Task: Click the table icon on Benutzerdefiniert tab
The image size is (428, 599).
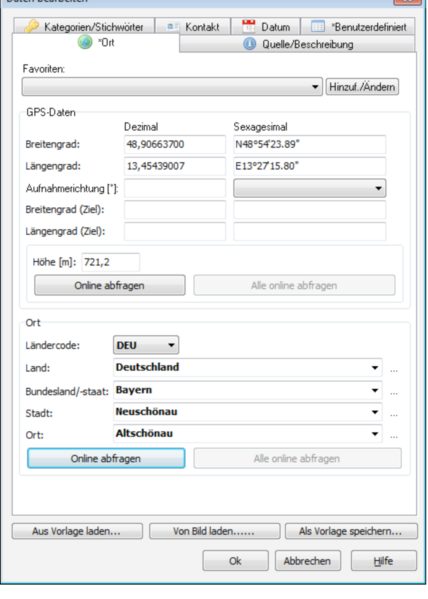Action: pos(318,26)
